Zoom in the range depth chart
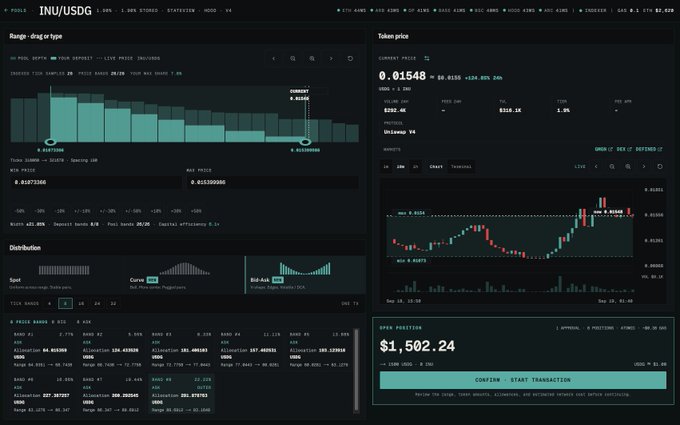The image size is (680, 425). pos(312,59)
